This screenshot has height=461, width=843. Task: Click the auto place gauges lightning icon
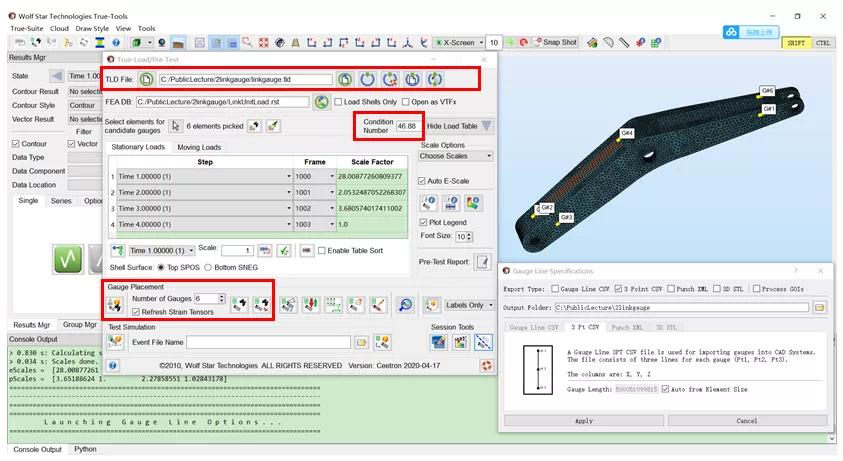click(x=115, y=306)
